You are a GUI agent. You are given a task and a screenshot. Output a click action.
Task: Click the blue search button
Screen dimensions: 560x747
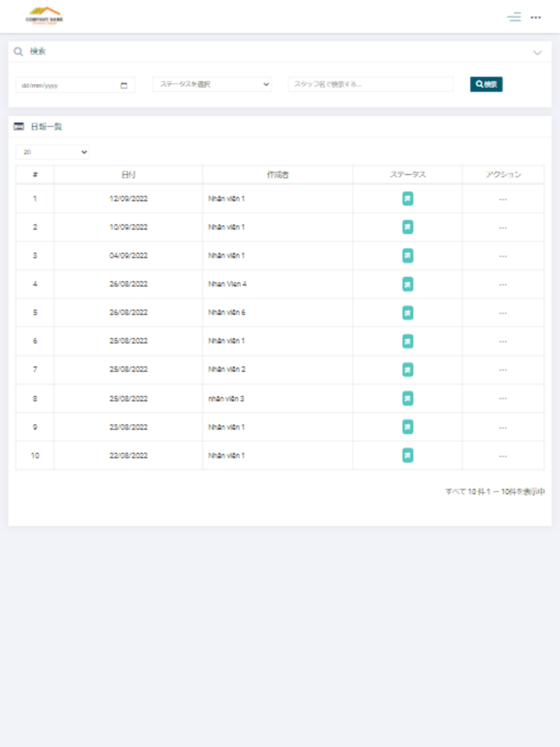(486, 84)
